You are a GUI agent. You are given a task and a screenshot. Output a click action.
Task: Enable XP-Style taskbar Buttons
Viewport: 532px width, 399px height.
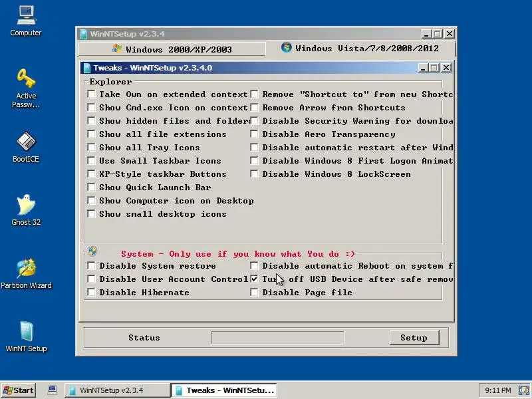[x=91, y=174]
